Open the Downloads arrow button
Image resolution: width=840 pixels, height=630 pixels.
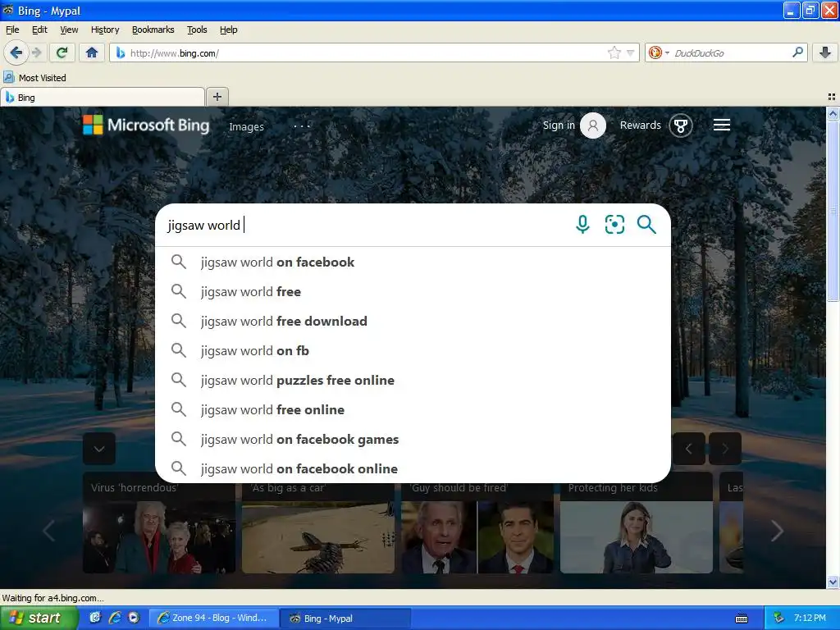[825, 52]
